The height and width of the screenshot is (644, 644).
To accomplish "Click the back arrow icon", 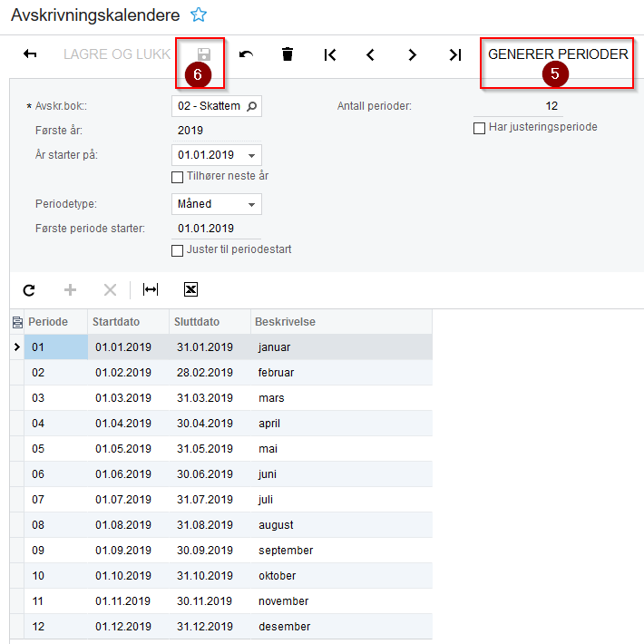I will 30,54.
